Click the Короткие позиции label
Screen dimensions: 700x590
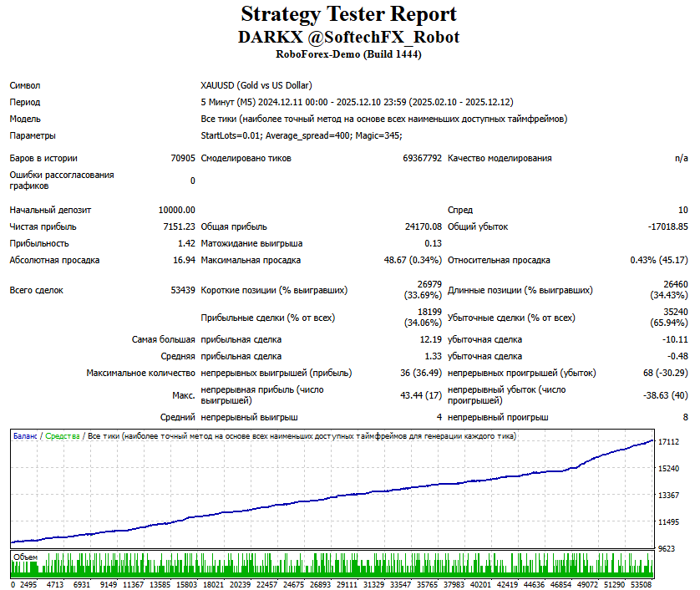pos(274,290)
